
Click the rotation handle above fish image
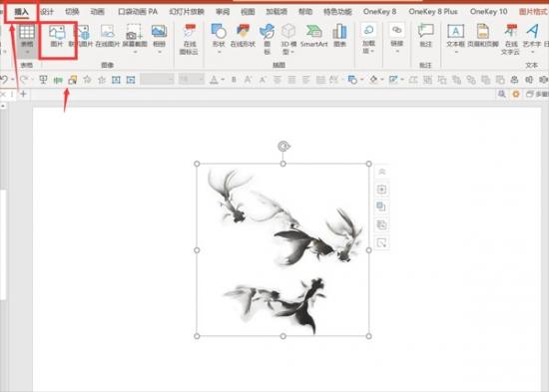tap(283, 146)
